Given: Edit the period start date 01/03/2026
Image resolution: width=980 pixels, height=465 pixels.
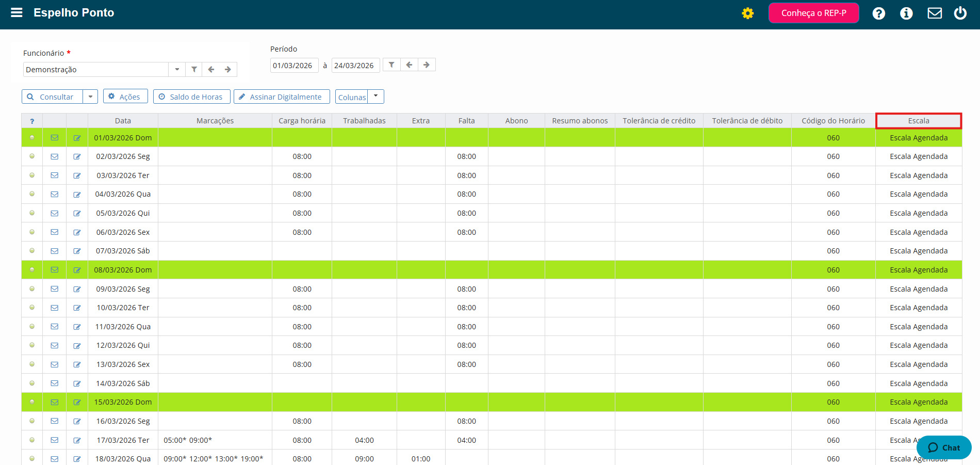Looking at the screenshot, I should coord(294,66).
